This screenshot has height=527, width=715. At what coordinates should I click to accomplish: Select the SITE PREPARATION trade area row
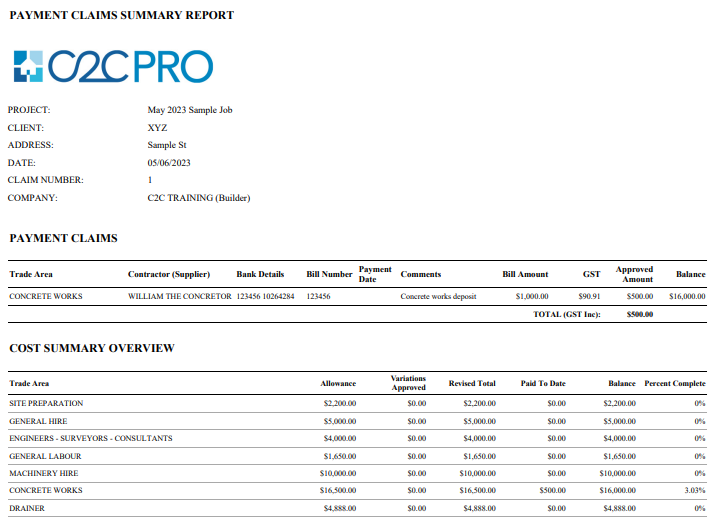point(46,403)
